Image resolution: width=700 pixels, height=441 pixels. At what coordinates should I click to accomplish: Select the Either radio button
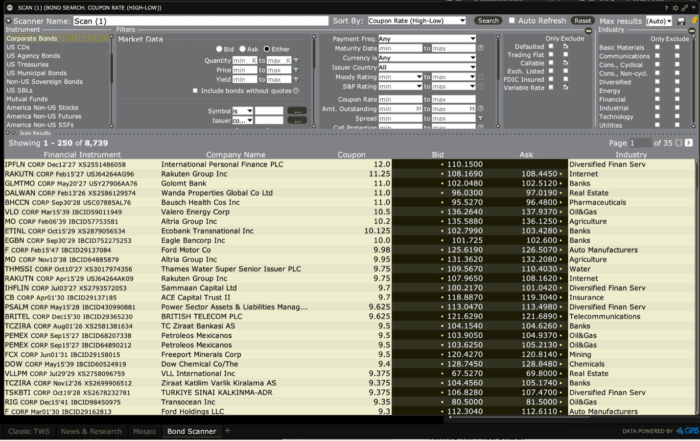267,49
